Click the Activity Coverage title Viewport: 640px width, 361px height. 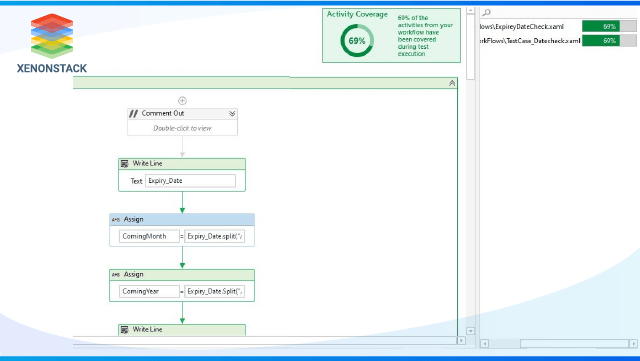[357, 14]
